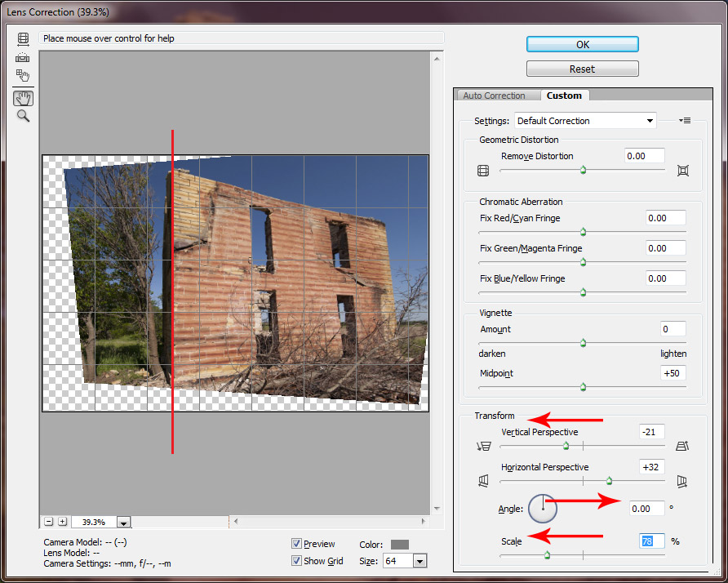The height and width of the screenshot is (583, 728).
Task: Switch to the Auto Correction tab
Action: (497, 95)
